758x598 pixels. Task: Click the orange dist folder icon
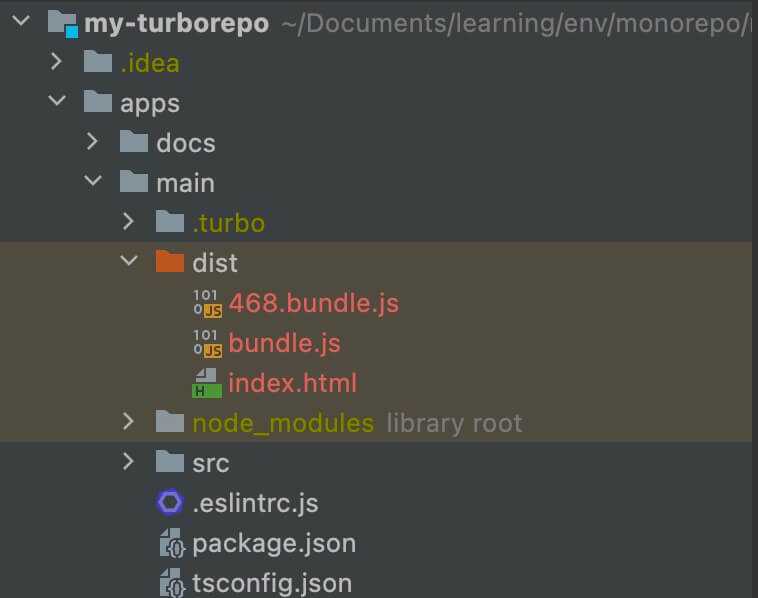pyautogui.click(x=170, y=262)
